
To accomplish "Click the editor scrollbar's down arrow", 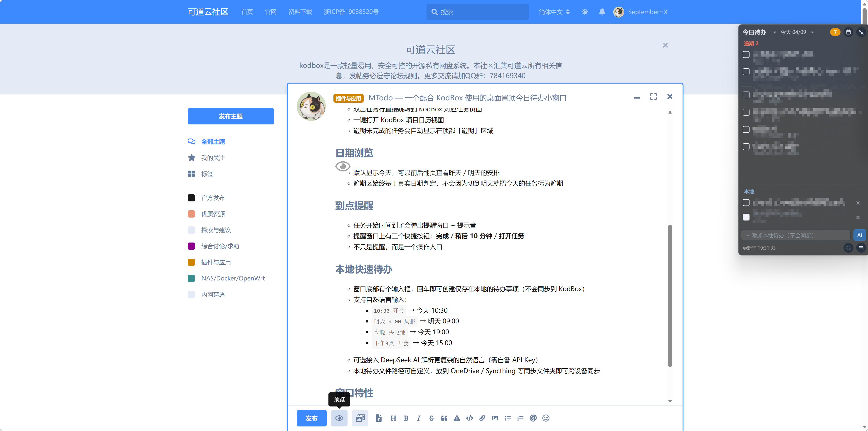I will 670,401.
